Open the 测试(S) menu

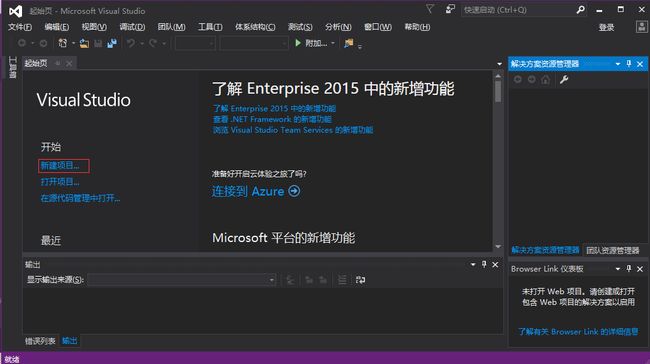pos(300,27)
